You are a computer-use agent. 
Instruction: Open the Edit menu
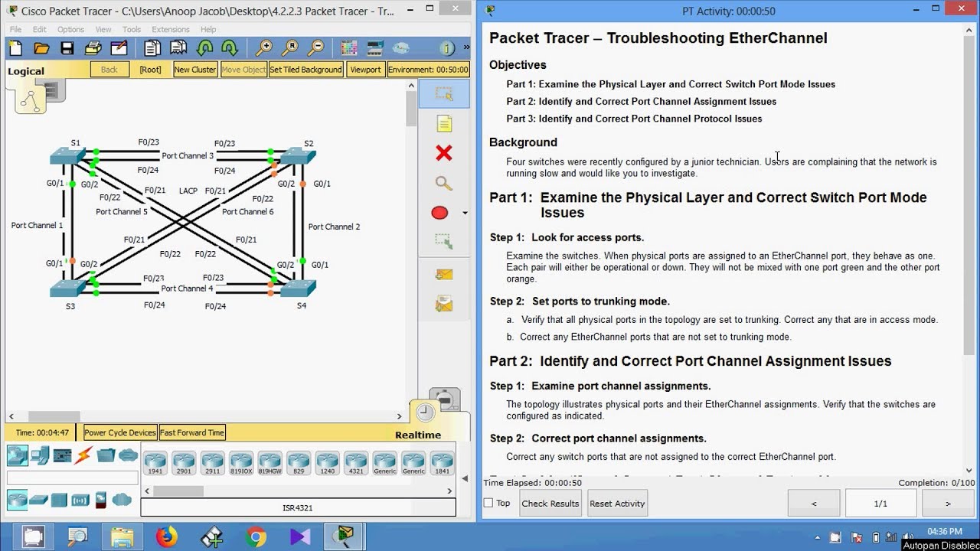click(x=40, y=29)
